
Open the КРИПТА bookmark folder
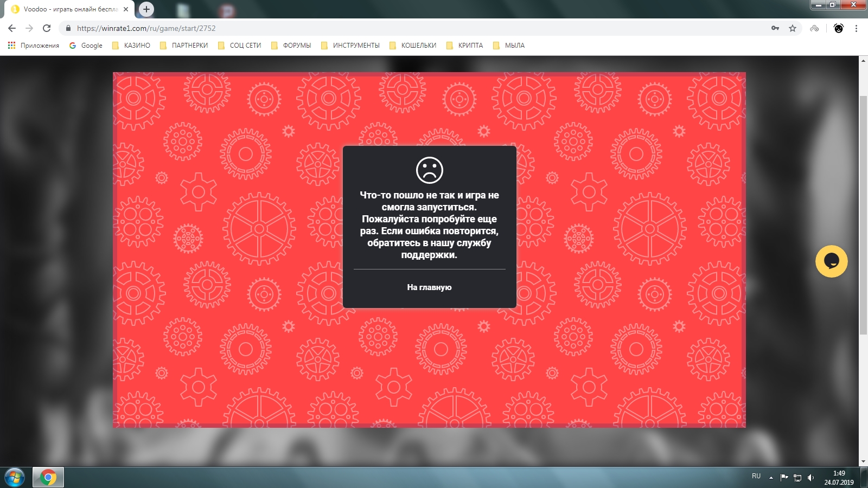[x=465, y=46]
